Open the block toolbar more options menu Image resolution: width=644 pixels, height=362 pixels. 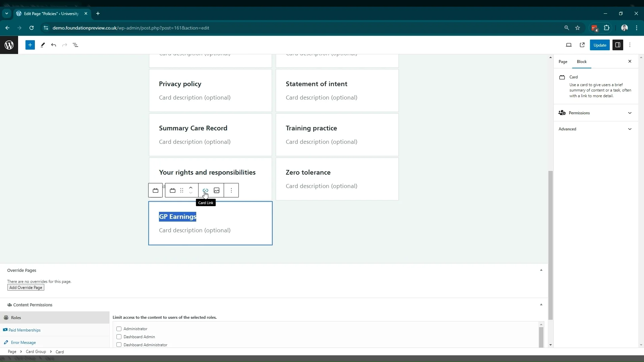pyautogui.click(x=231, y=190)
